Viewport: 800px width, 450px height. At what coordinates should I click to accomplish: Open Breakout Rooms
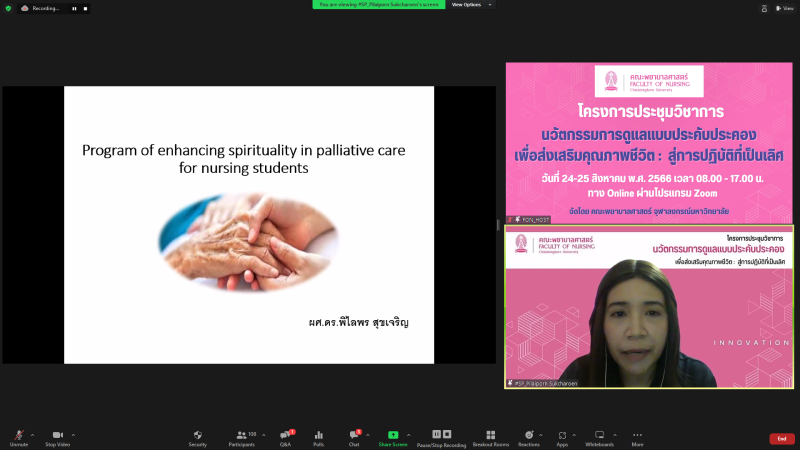point(490,436)
